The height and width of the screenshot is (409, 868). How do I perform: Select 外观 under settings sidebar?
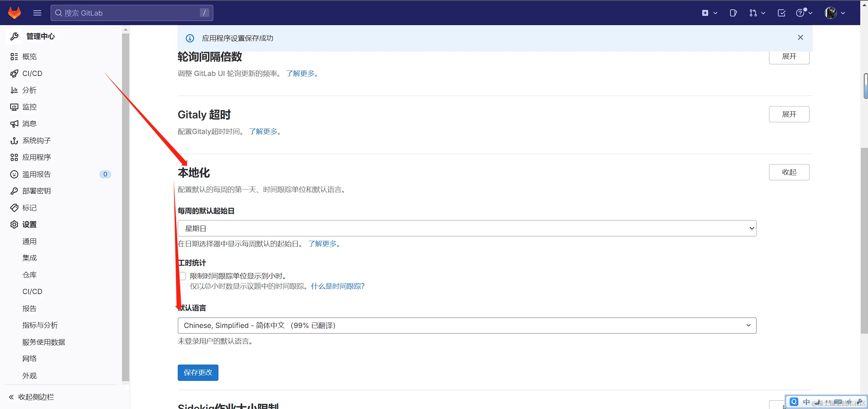click(29, 375)
